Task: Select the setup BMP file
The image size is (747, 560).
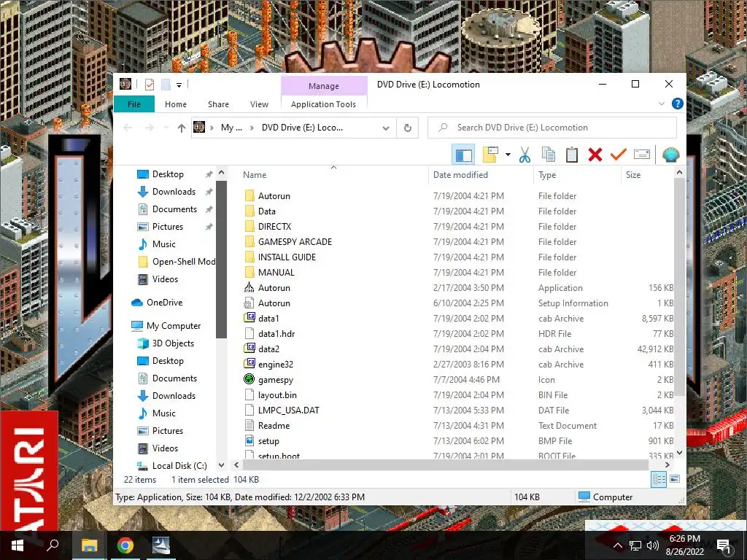Action: point(268,441)
